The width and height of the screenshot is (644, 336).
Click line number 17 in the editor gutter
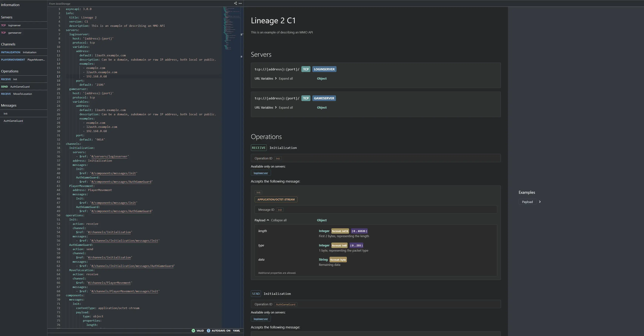58,76
